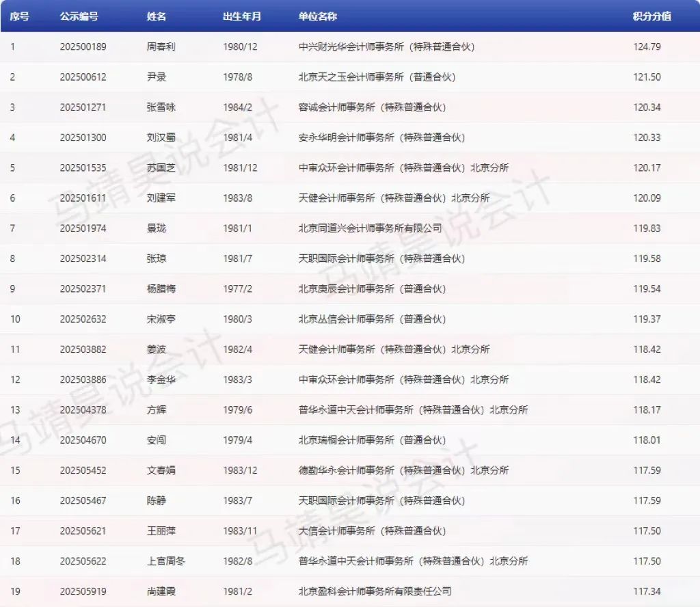Viewport: 700px width, 607px height.
Task: Select the name 方辉
Action: [x=157, y=410]
